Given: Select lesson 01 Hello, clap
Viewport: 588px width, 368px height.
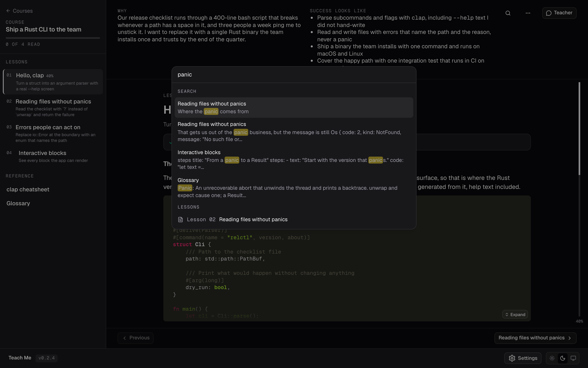Looking at the screenshot, I should tap(53, 82).
